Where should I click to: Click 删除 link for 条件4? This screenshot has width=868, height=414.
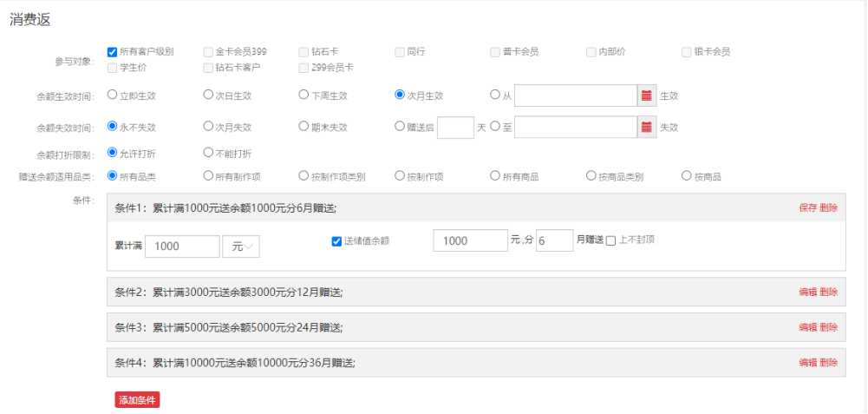829,363
